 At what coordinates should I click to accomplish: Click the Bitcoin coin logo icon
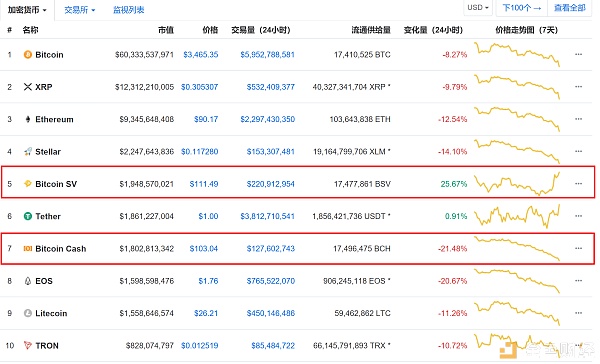pos(28,55)
